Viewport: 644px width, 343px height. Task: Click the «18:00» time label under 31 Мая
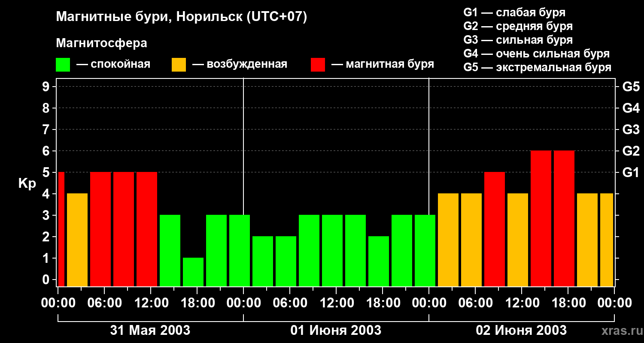coord(197,303)
